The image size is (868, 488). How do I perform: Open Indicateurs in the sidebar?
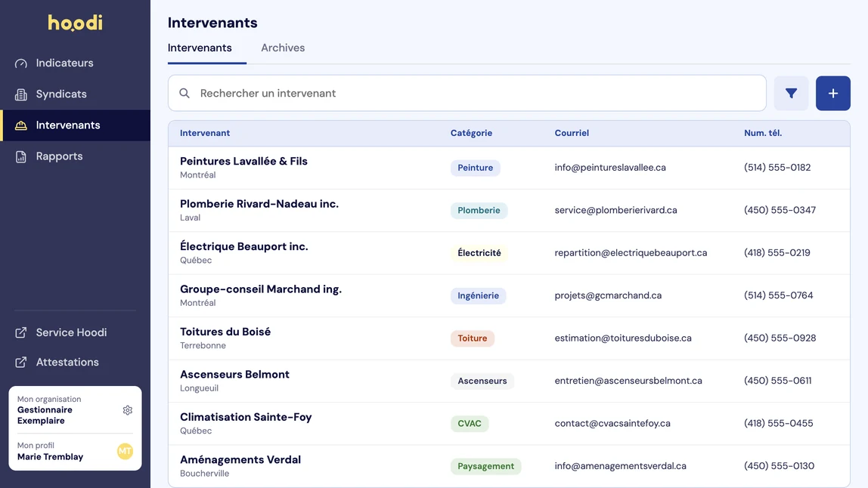[76, 63]
